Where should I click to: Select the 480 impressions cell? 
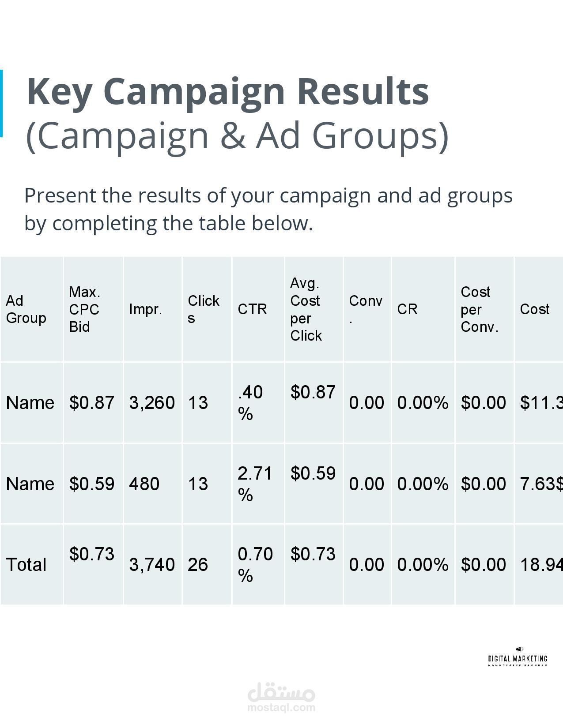tap(144, 484)
